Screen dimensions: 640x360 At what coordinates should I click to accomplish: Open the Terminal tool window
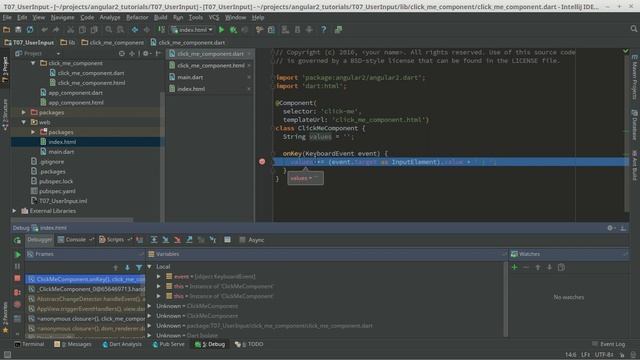point(29,344)
